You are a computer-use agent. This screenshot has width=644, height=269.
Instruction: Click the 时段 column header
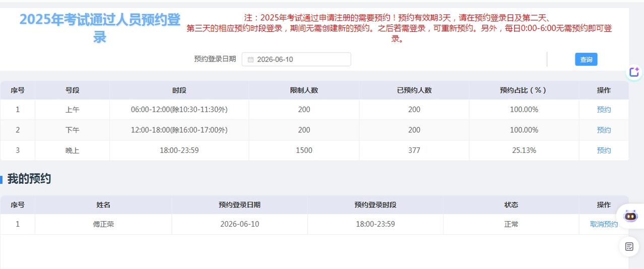coord(179,90)
